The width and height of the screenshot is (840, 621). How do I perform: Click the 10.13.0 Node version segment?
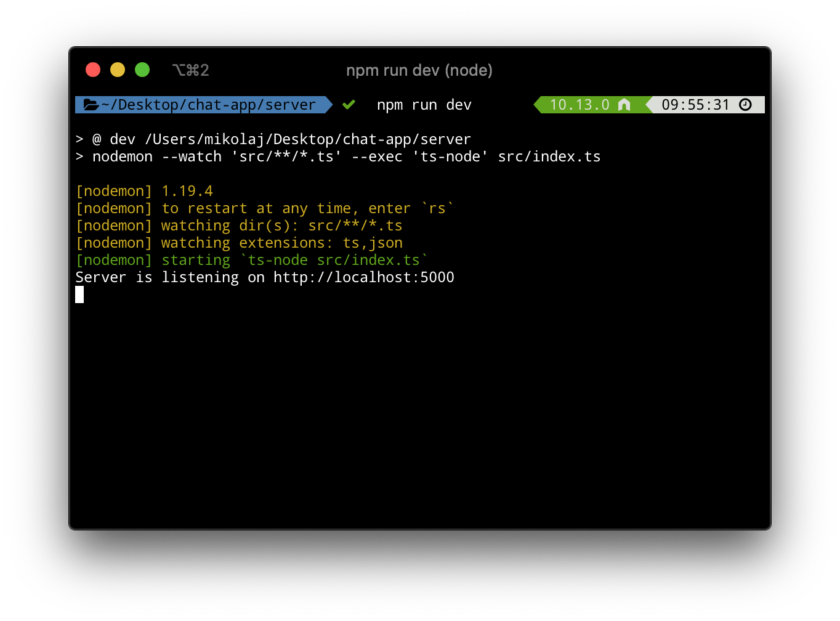pyautogui.click(x=579, y=105)
